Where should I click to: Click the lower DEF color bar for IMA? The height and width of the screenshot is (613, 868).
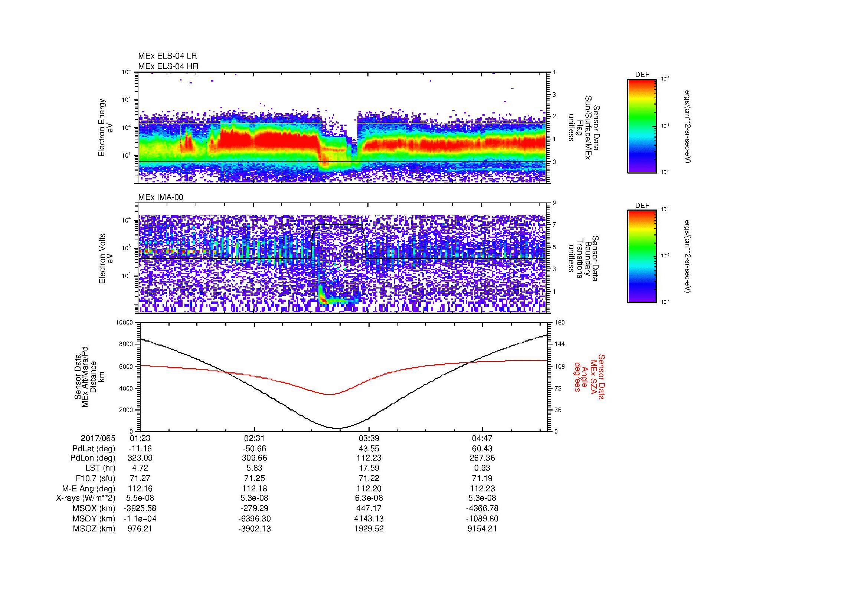tap(642, 257)
